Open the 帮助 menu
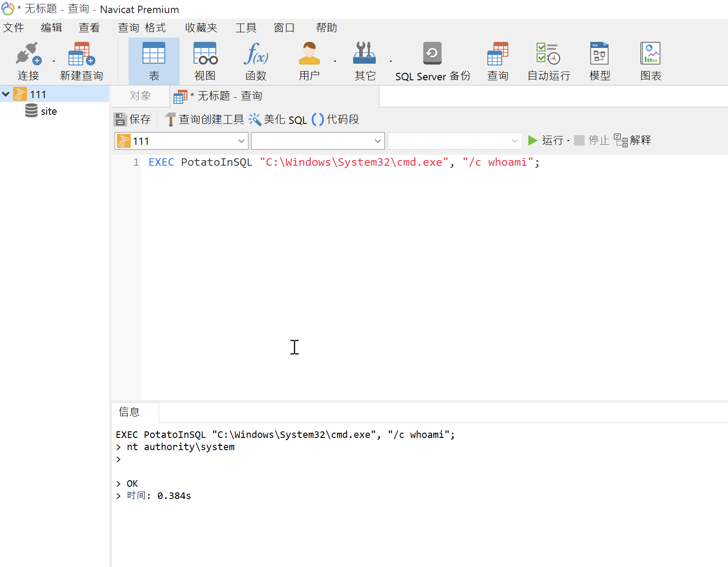Image resolution: width=728 pixels, height=567 pixels. pos(327,28)
